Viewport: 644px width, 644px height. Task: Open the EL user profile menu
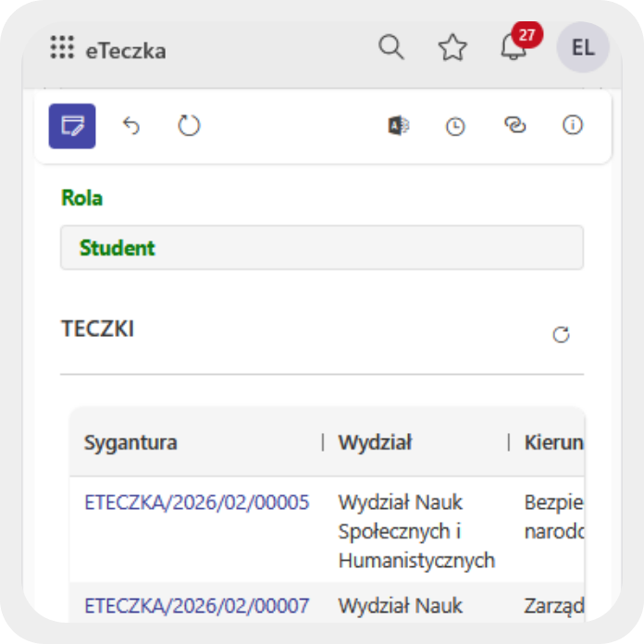(x=583, y=48)
